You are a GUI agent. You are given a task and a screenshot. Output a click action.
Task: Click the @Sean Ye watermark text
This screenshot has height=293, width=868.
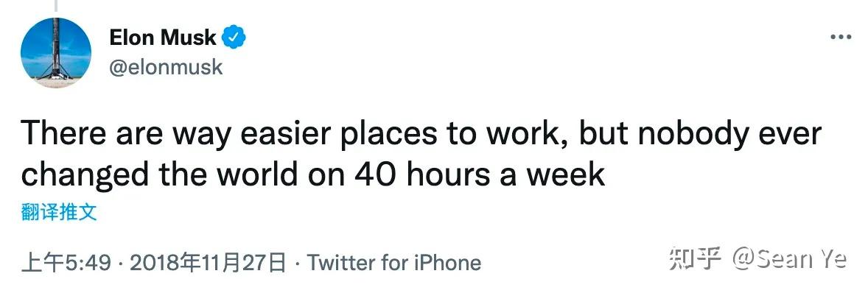[x=790, y=258]
